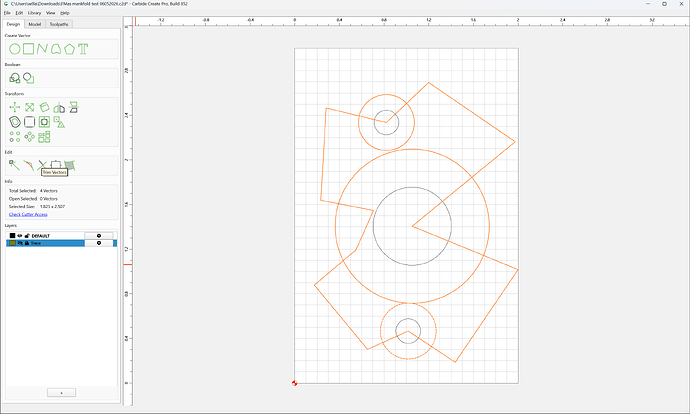Delete the DEFAULT layer with its button

99,236
